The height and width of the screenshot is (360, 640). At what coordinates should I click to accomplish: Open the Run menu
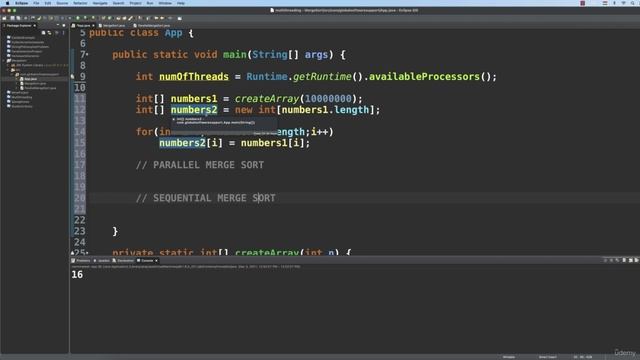click(x=150, y=3)
